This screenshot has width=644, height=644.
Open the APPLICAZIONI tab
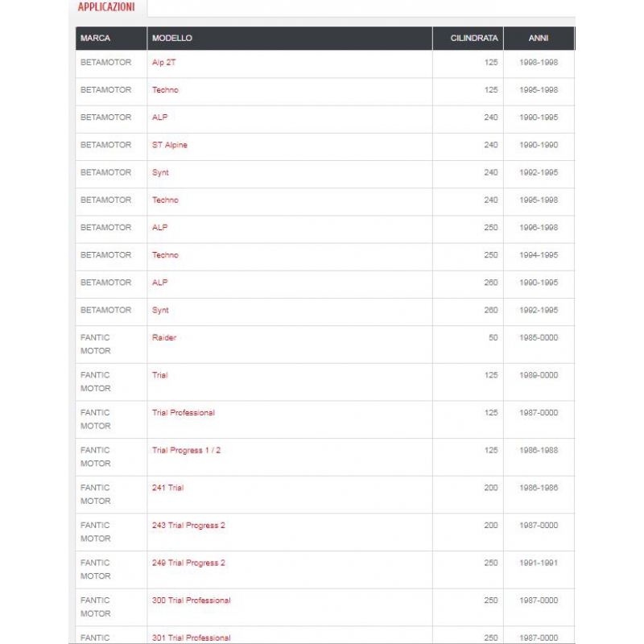[x=106, y=7]
